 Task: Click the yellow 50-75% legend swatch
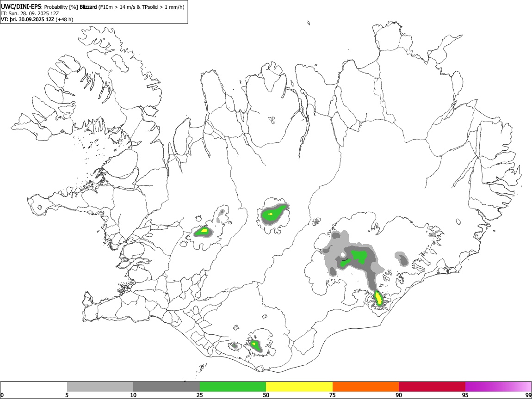pos(299,387)
